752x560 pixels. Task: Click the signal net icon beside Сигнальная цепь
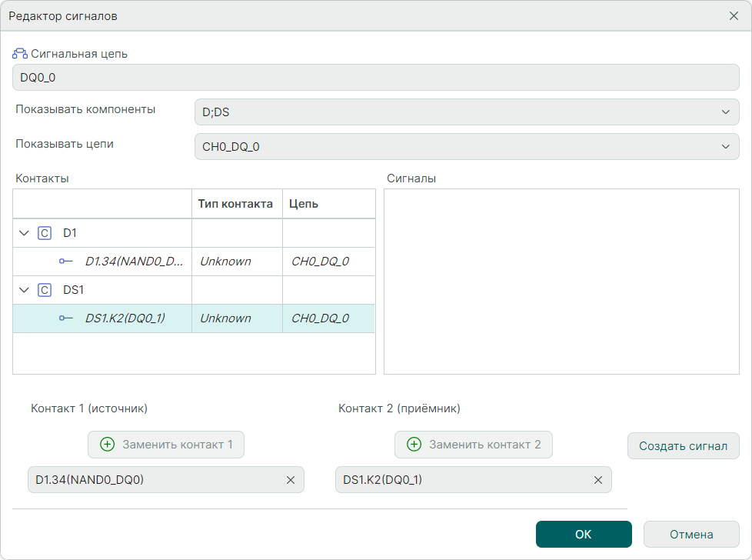pyautogui.click(x=20, y=54)
